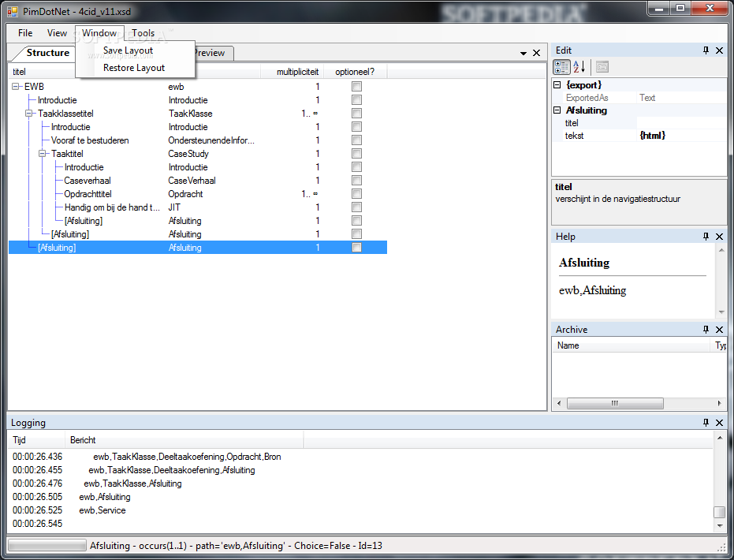734x560 pixels.
Task: Close the Logging panel
Action: click(720, 422)
